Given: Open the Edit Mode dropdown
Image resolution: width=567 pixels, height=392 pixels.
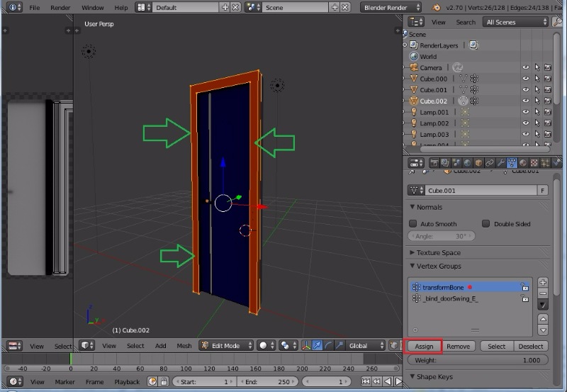Looking at the screenshot, I should pyautogui.click(x=226, y=345).
